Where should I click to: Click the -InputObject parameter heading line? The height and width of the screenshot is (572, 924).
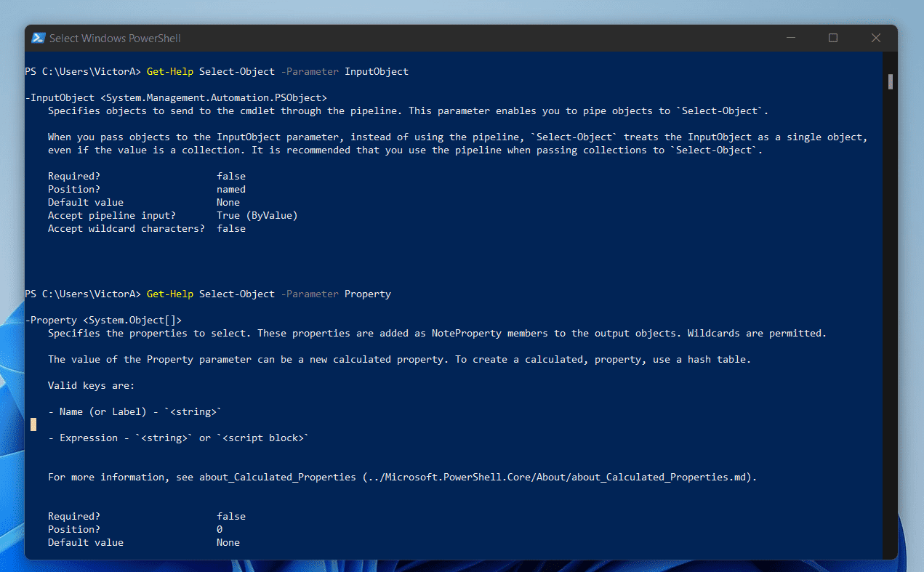coord(176,97)
